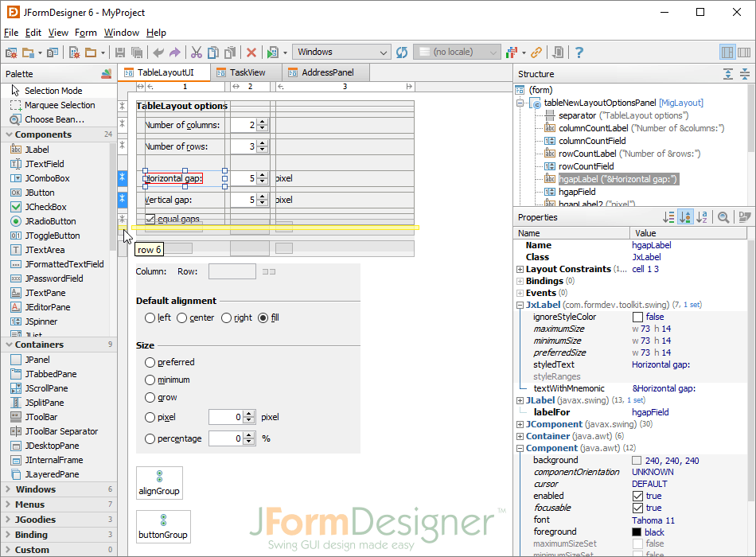Click the black foreground color swatch
The image size is (756, 557).
click(637, 532)
